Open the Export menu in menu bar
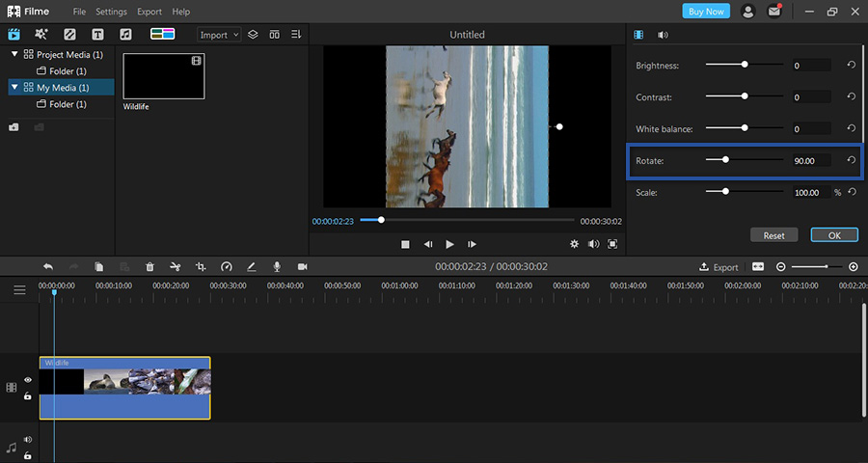The width and height of the screenshot is (868, 463). tap(149, 12)
